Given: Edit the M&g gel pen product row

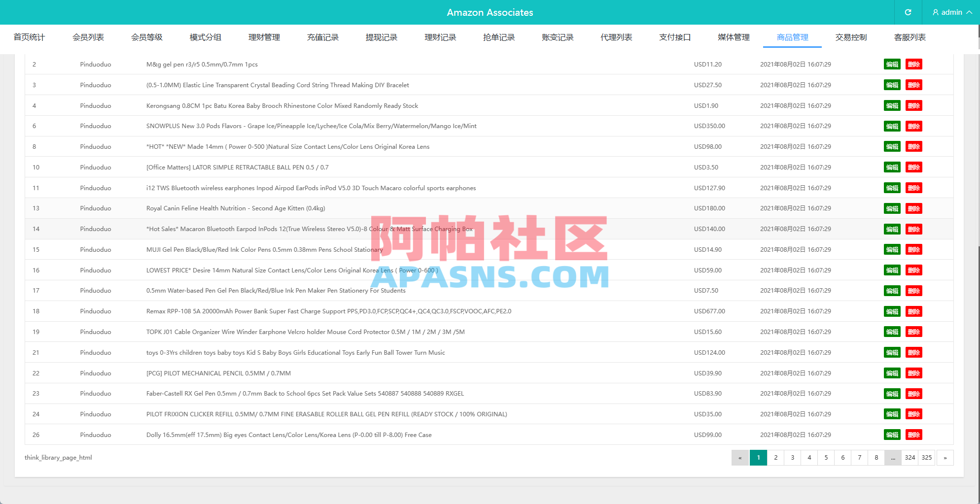Looking at the screenshot, I should click(x=892, y=65).
